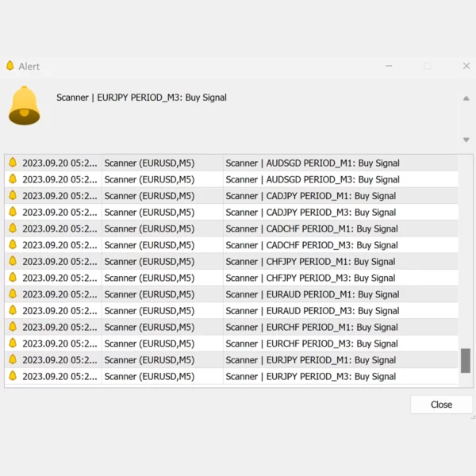
Task: Select the EURAUD PERIOD_M3 Buy Signal row
Action: click(312, 311)
